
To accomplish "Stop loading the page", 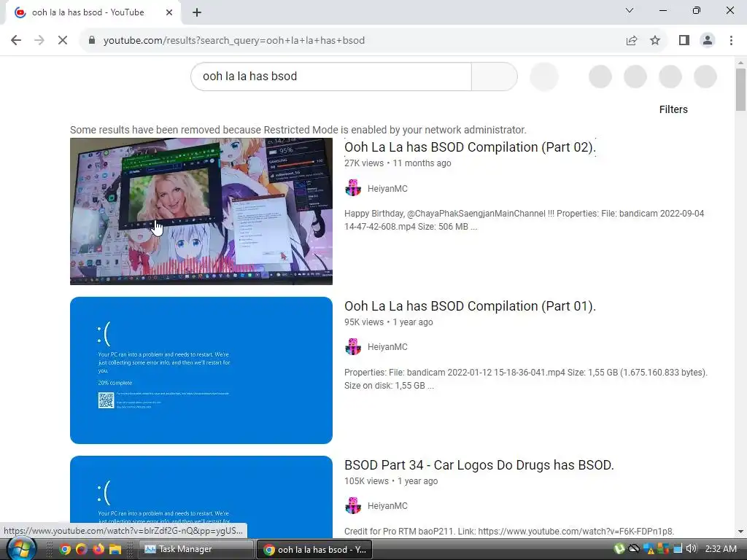I will (63, 41).
